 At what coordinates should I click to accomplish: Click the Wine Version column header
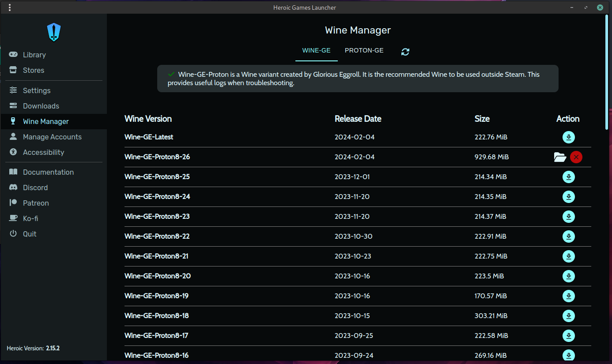click(148, 119)
